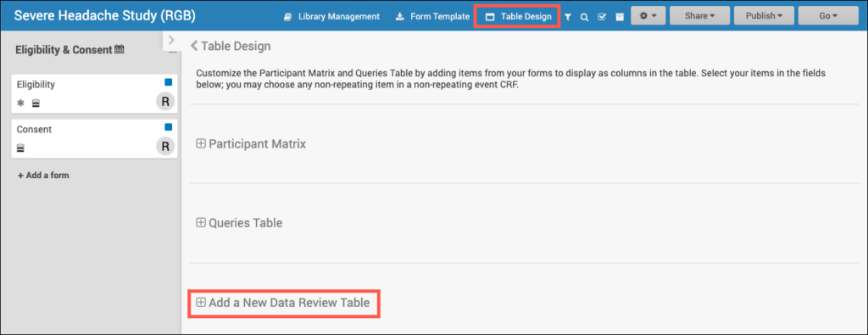Click the blue square on Consent card
This screenshot has width=868, height=335.
169,127
